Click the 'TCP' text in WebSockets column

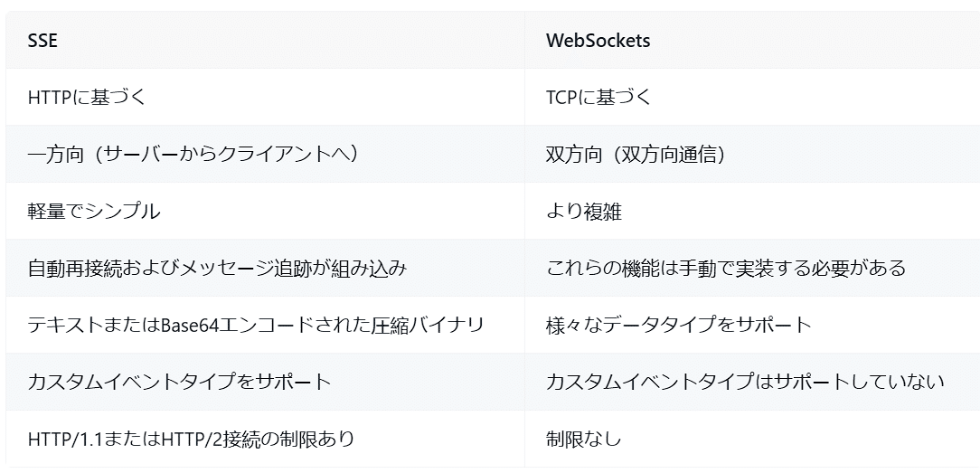coord(561,97)
